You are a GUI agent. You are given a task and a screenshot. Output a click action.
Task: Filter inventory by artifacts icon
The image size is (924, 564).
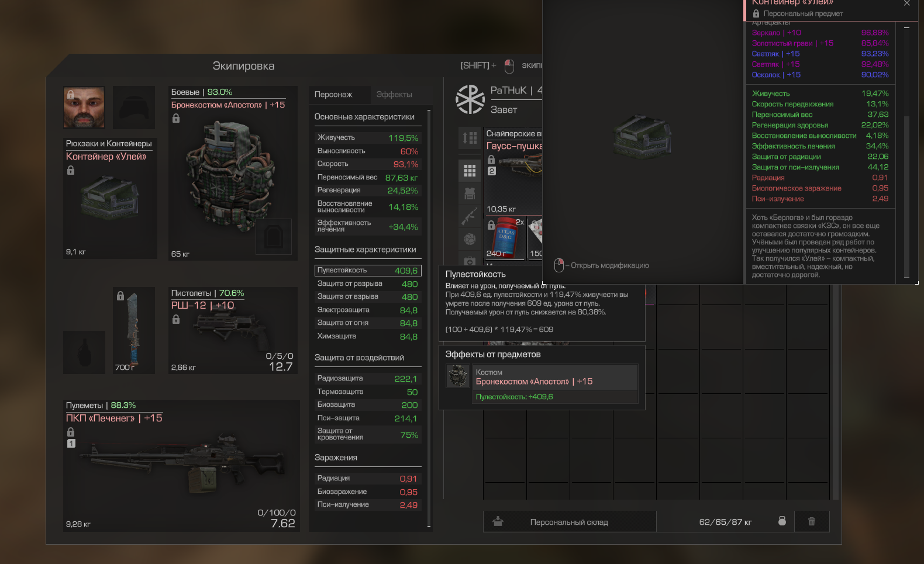pyautogui.click(x=470, y=239)
